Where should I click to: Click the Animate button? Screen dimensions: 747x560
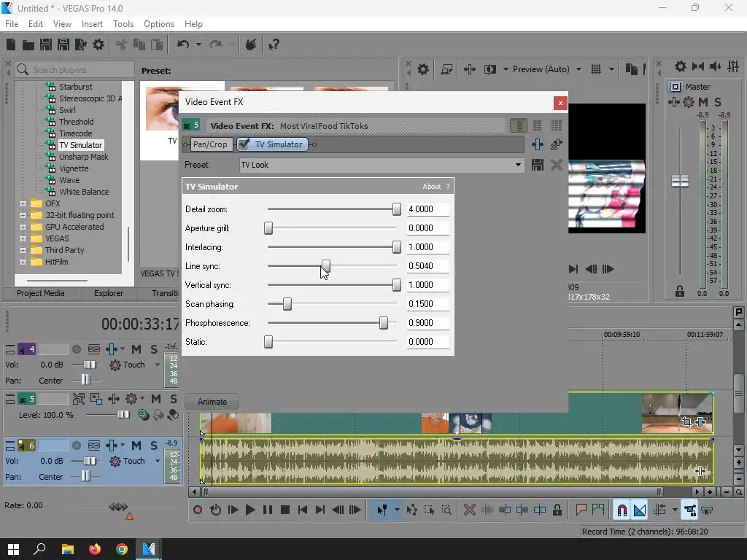coord(212,402)
